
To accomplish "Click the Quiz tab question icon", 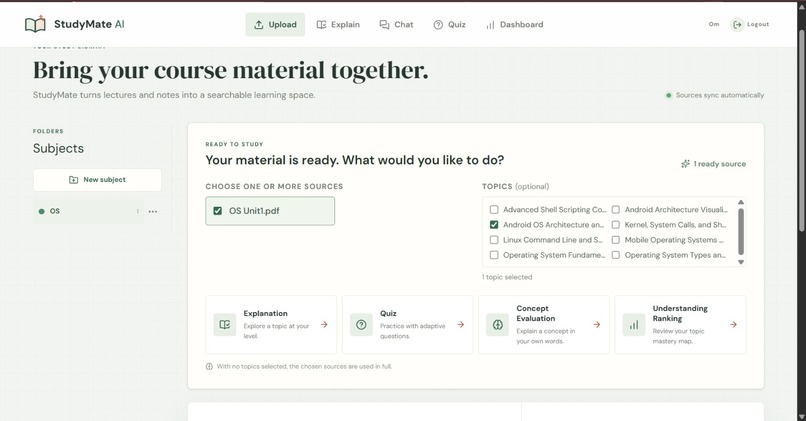I will [x=438, y=25].
